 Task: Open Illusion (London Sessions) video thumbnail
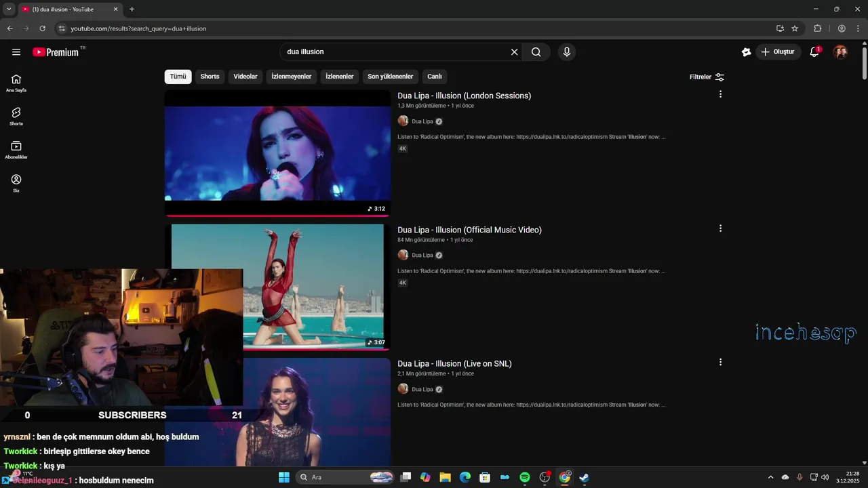pyautogui.click(x=277, y=153)
